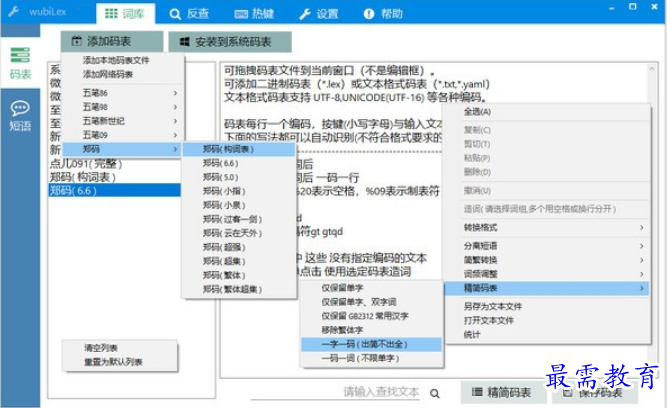This screenshot has height=408, width=667.
Task: Open the 设置 settings tab
Action: pos(319,14)
